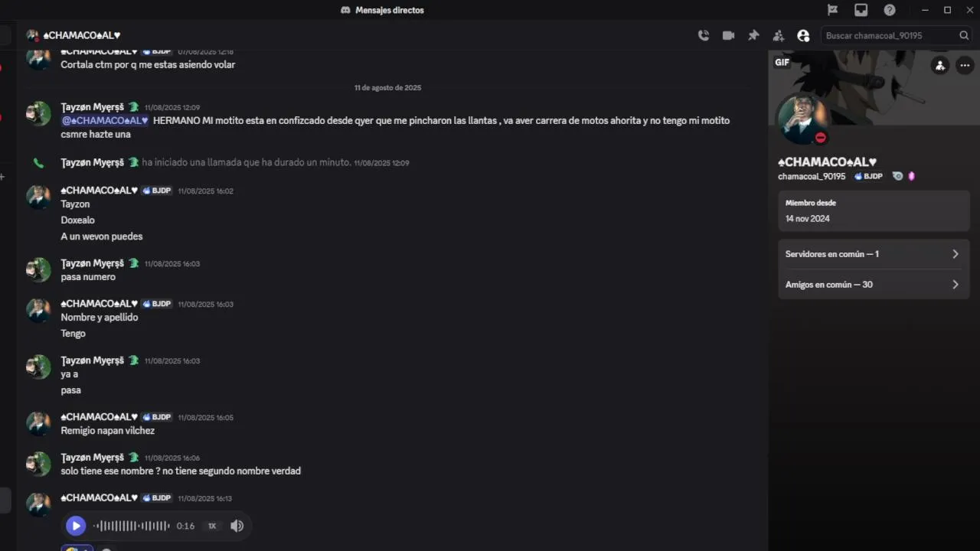The width and height of the screenshot is (980, 551).
Task: Change voice message playback speed 1X
Action: pyautogui.click(x=212, y=526)
